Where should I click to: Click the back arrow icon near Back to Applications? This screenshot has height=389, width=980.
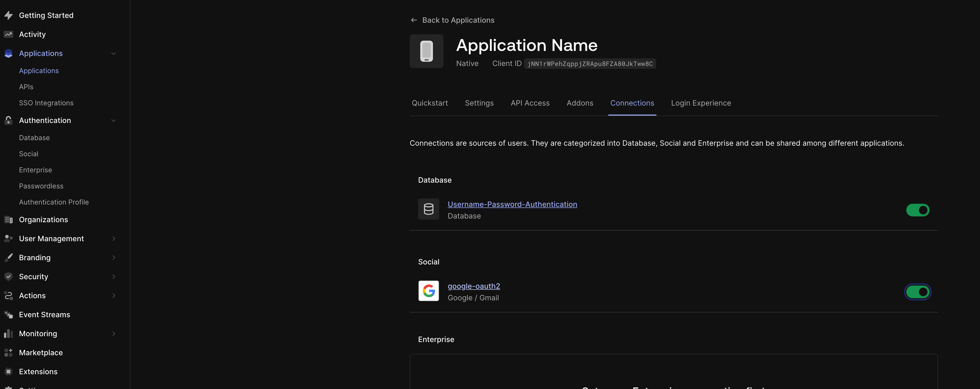click(x=414, y=20)
